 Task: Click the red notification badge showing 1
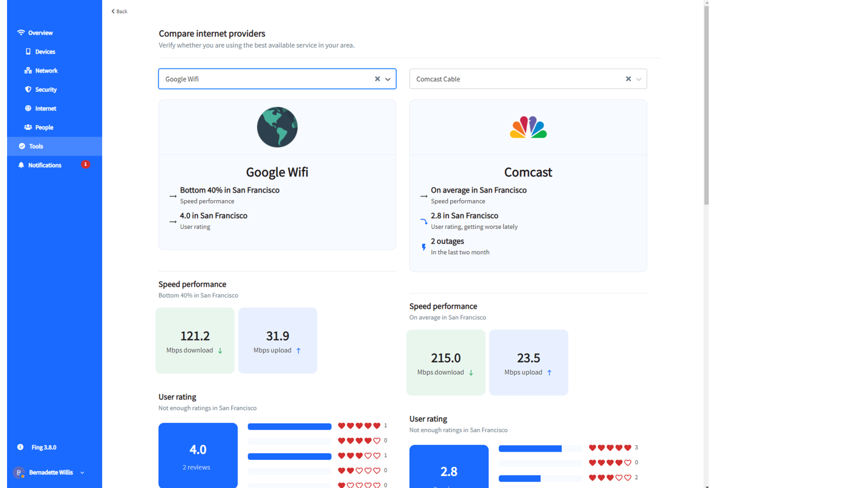(x=85, y=164)
